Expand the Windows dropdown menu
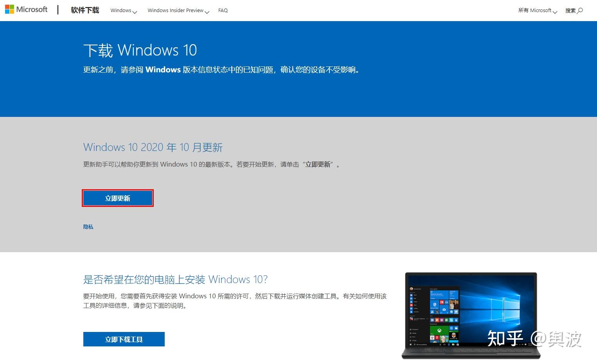 124,11
